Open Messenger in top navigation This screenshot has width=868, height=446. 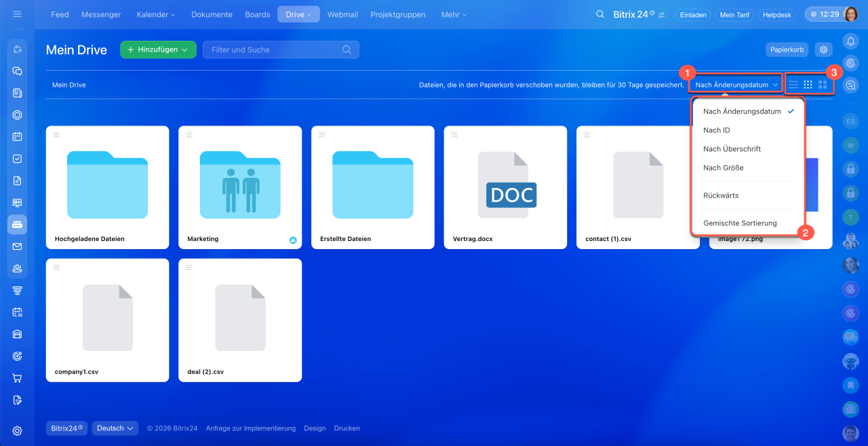[x=101, y=14]
